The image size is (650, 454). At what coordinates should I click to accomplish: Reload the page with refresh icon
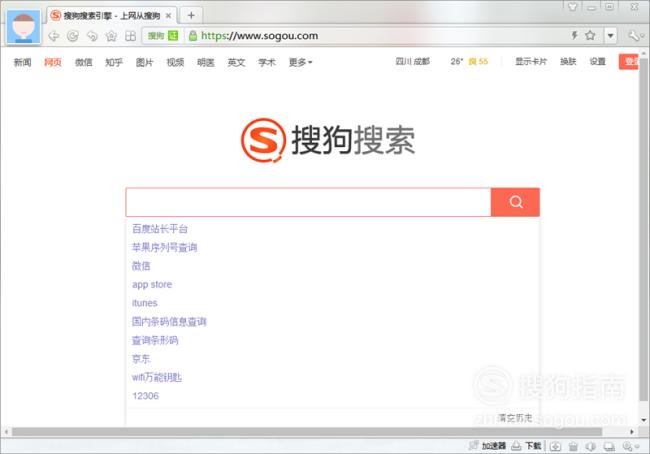(73, 36)
